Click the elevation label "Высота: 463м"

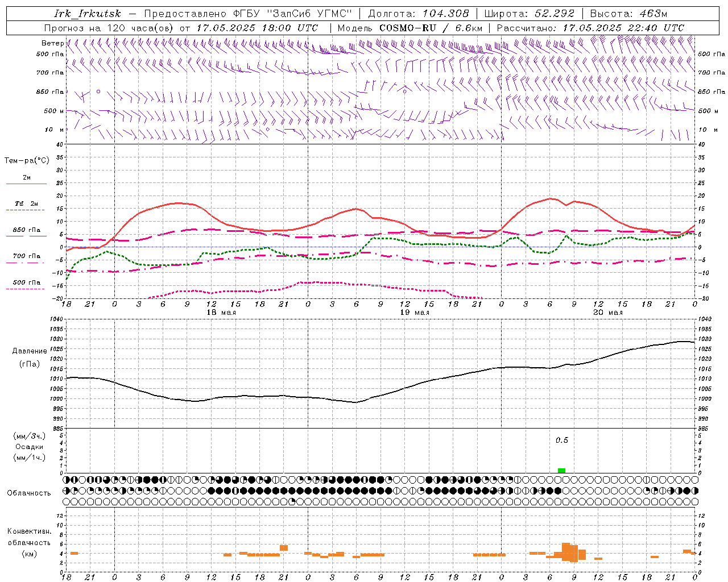(628, 14)
